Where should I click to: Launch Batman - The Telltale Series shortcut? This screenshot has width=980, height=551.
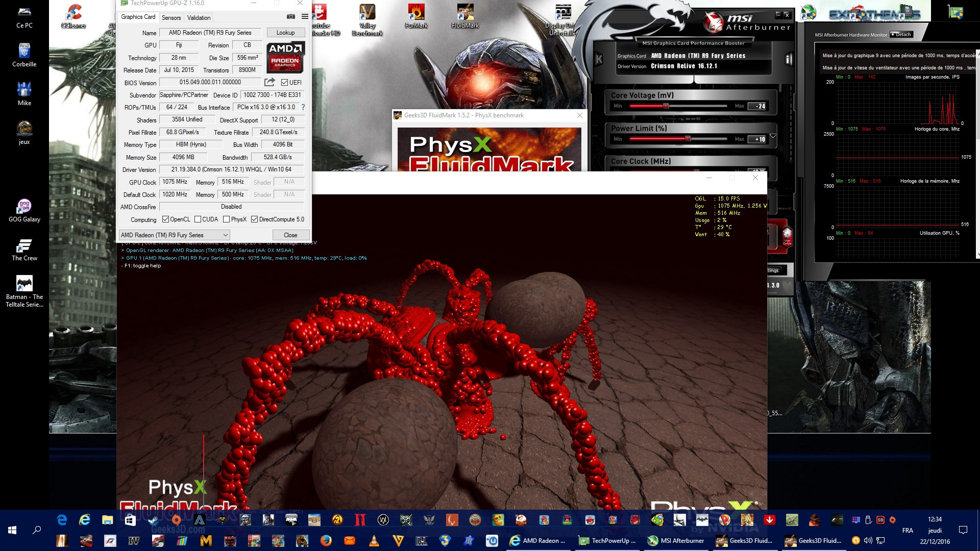[x=24, y=291]
